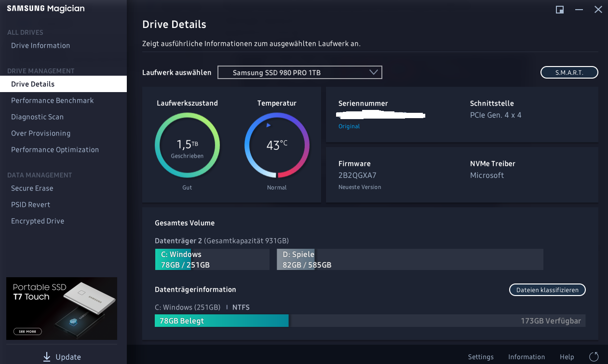Go to Diagnostic Scan

click(37, 117)
